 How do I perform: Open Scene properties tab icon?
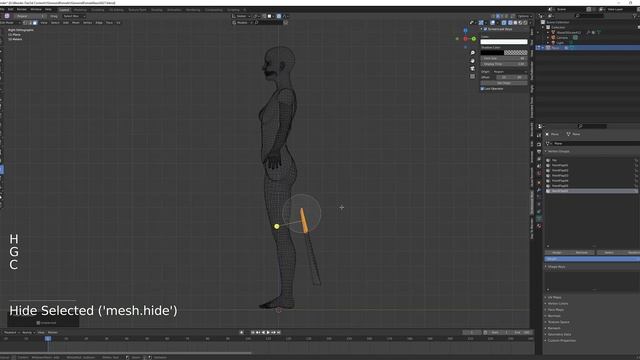pos(539,166)
